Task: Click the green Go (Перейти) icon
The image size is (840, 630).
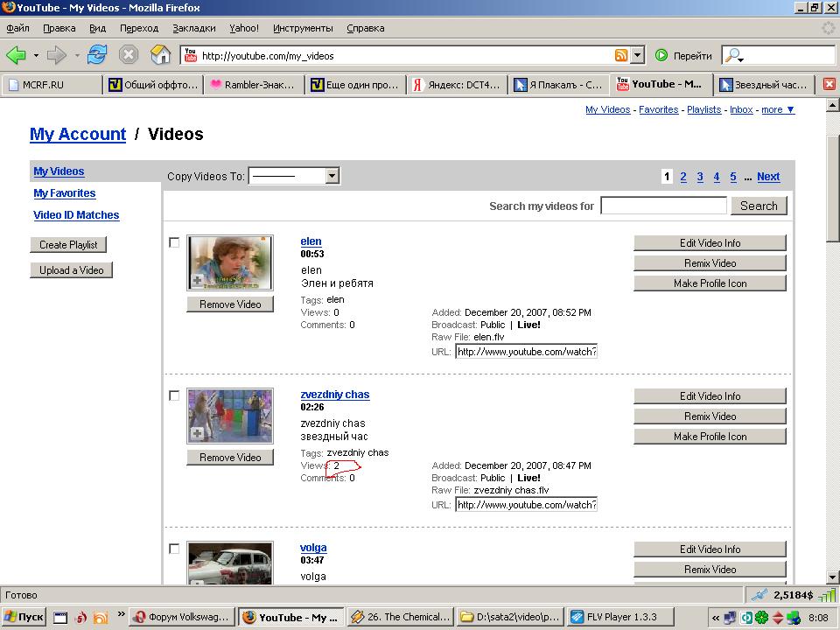Action: pyautogui.click(x=661, y=55)
